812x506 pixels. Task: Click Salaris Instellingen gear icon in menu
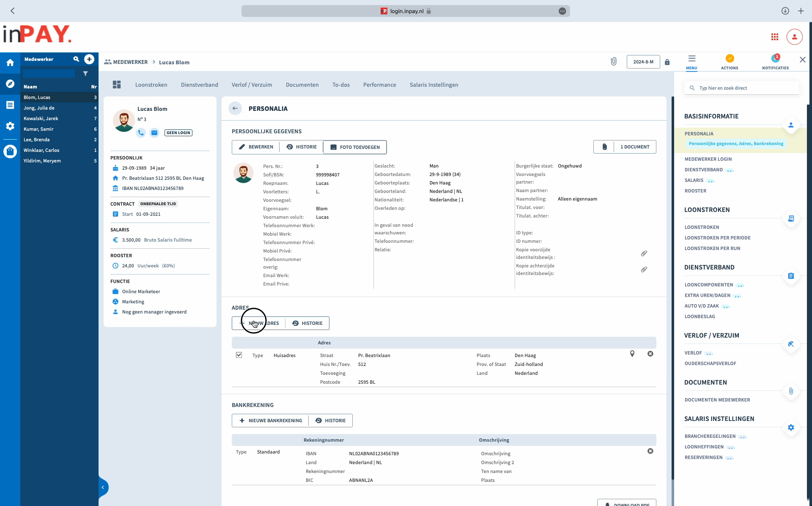tap(791, 428)
